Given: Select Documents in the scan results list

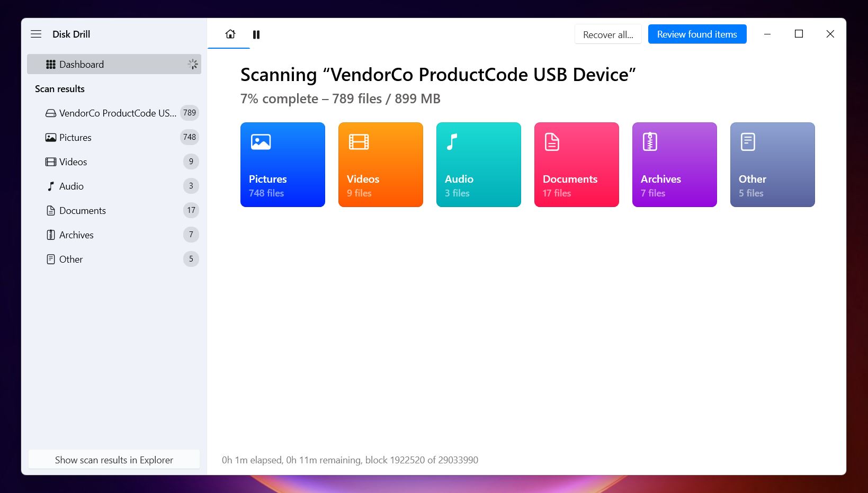Looking at the screenshot, I should coord(114,210).
